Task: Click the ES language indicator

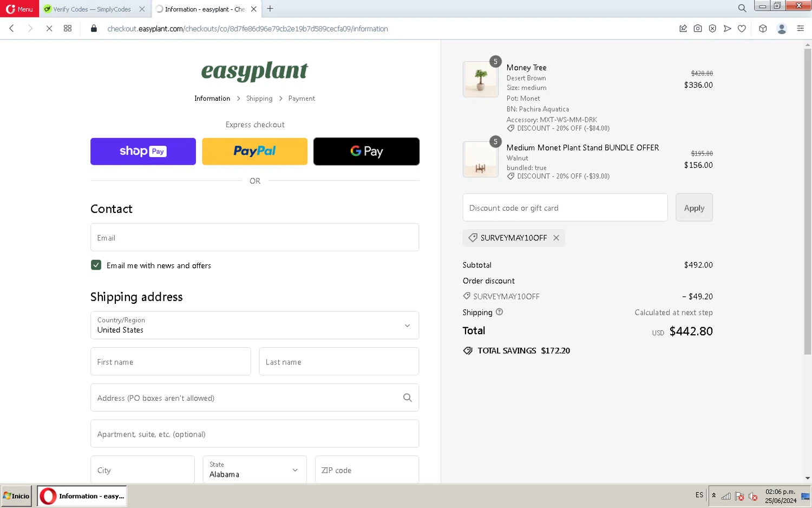Action: [699, 495]
